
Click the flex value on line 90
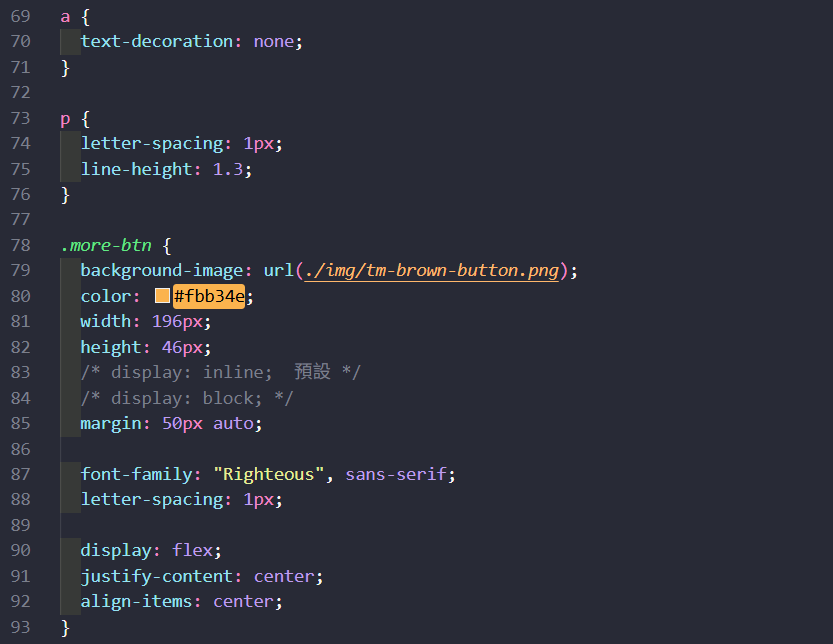(x=192, y=551)
